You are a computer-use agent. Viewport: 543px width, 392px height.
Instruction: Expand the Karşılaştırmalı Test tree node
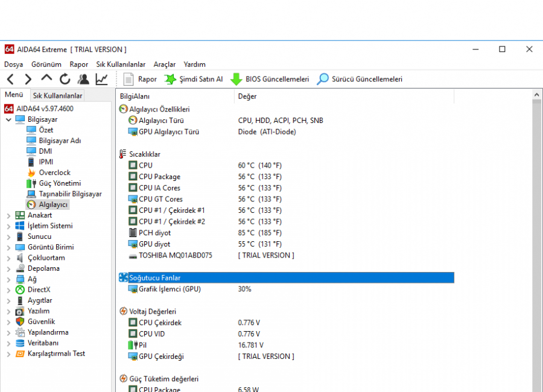click(x=8, y=354)
